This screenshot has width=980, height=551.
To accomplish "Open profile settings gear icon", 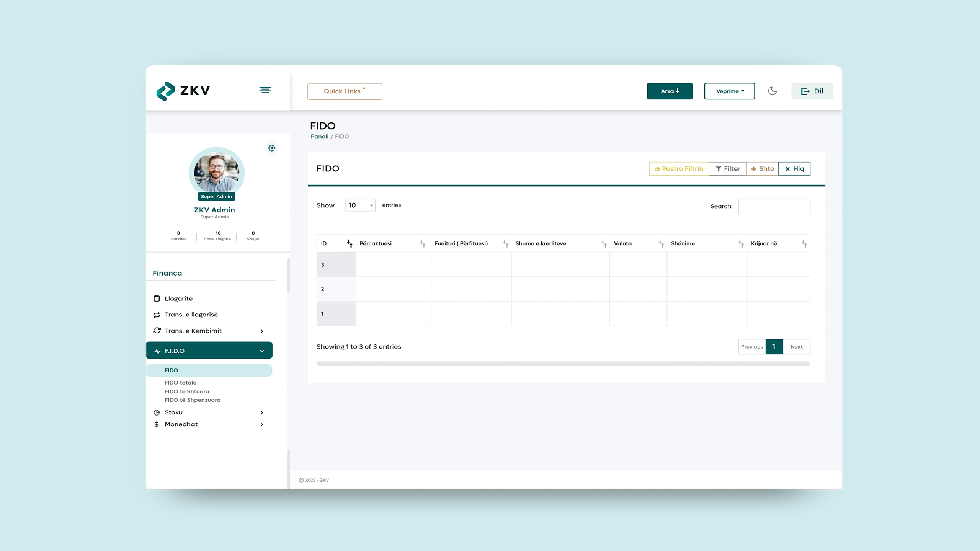I will (x=271, y=148).
